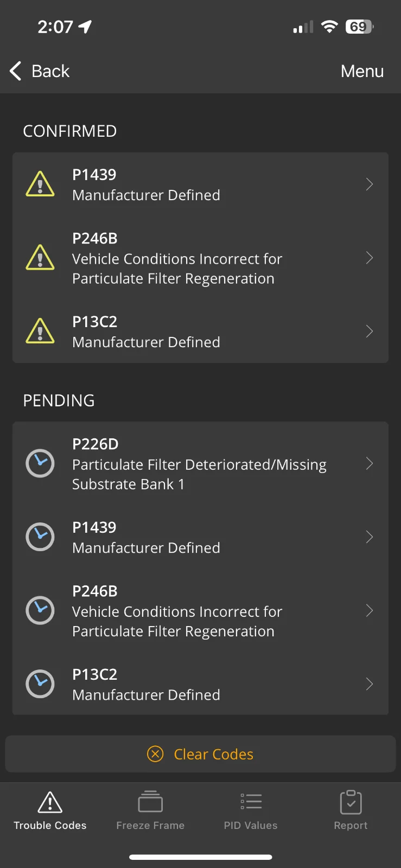Switch to the Freeze Frame tab
Image resolution: width=401 pixels, height=868 pixels.
(x=150, y=810)
